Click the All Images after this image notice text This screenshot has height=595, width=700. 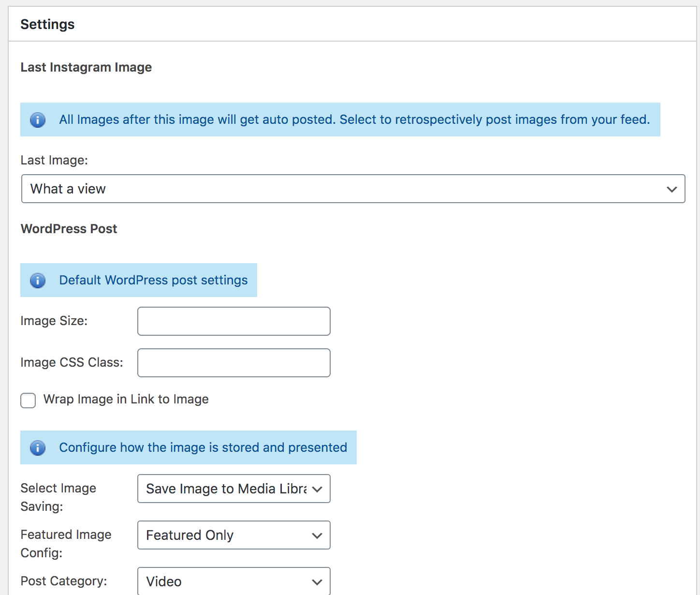tap(354, 119)
